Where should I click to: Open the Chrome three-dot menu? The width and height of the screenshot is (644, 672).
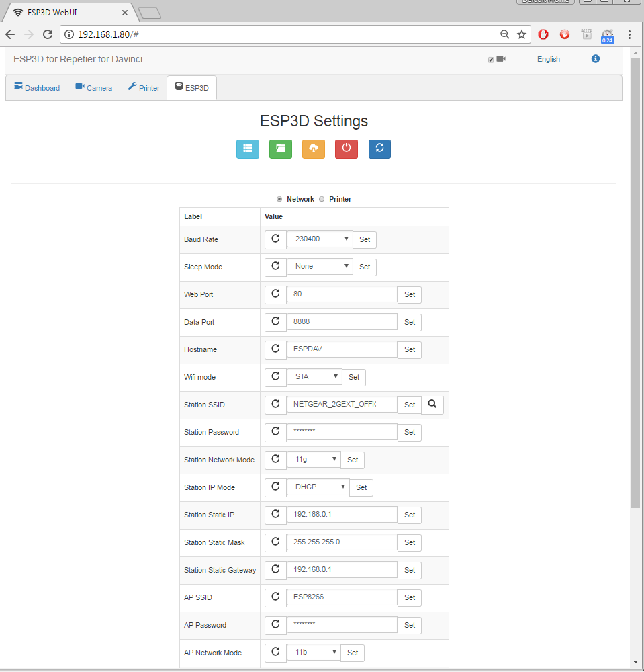(x=629, y=34)
